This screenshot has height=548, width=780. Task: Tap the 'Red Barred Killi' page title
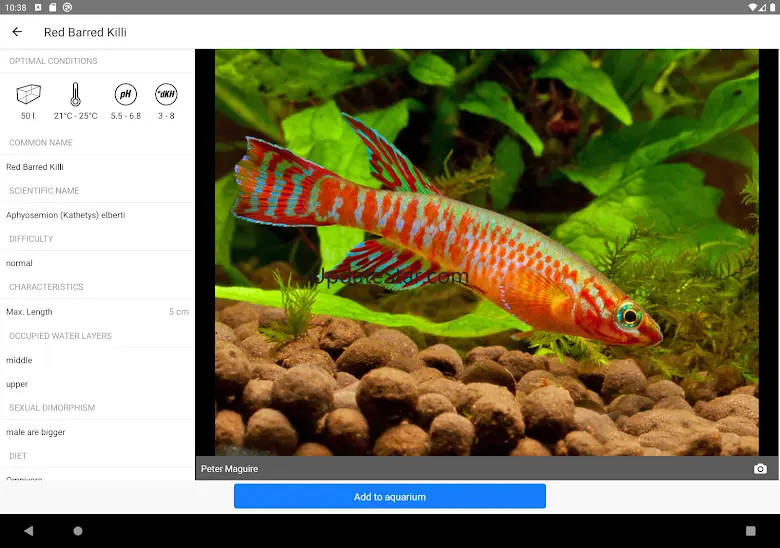point(85,32)
